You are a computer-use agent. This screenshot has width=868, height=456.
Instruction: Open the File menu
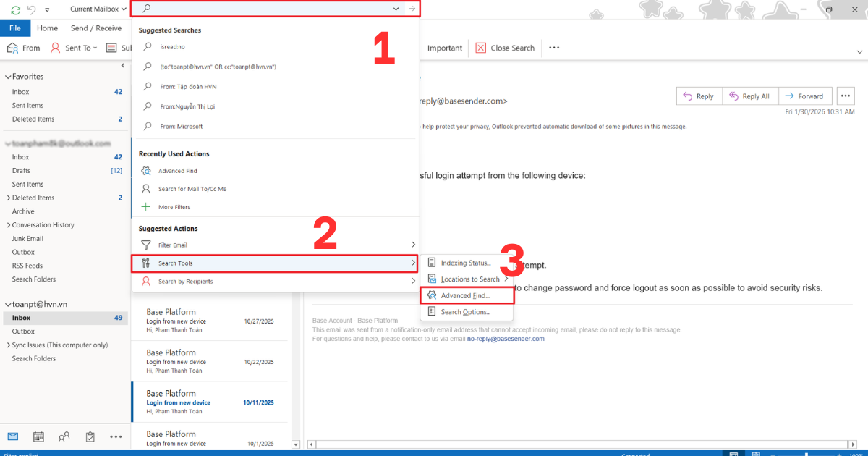[14, 28]
